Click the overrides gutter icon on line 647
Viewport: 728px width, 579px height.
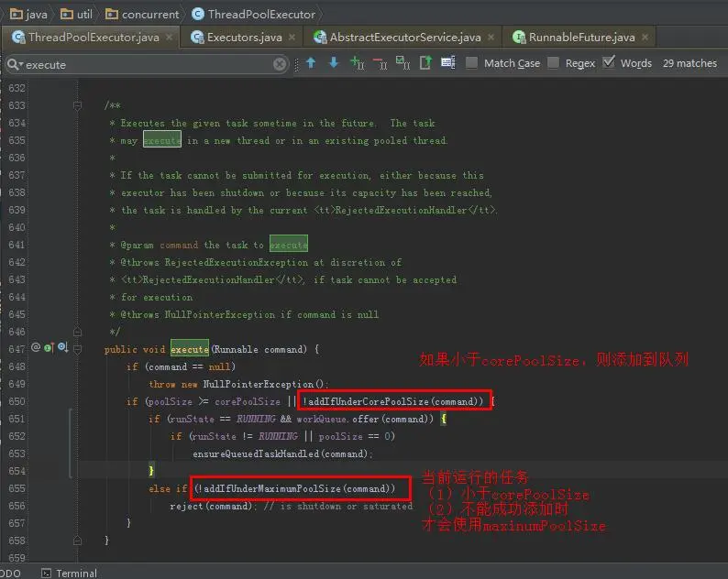(50, 347)
